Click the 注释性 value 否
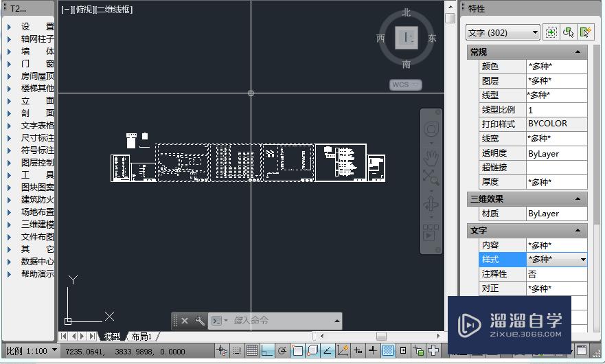Screen dimensions: 605x364 pos(557,274)
